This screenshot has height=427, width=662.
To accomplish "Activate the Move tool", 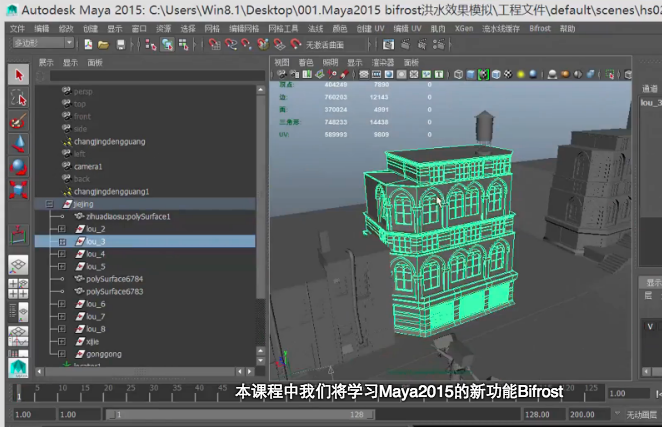I will pyautogui.click(x=18, y=144).
